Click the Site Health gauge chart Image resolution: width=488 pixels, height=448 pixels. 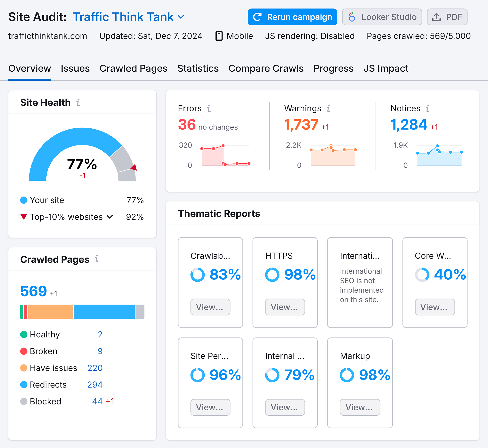pos(82,154)
